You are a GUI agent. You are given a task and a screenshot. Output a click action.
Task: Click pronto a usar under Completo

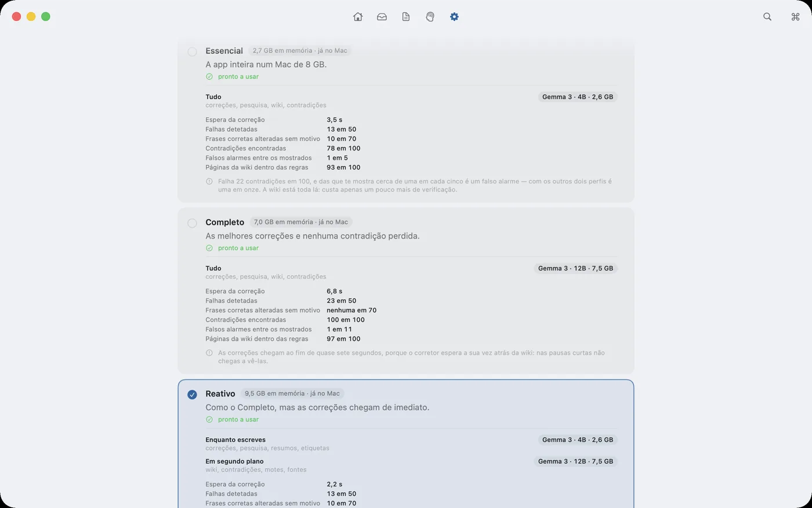(238, 248)
